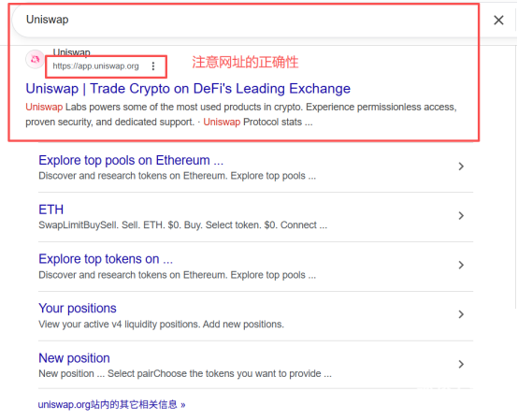The width and height of the screenshot is (518, 420).
Task: Expand the chevron for Explore top tokens row
Action: tap(461, 265)
